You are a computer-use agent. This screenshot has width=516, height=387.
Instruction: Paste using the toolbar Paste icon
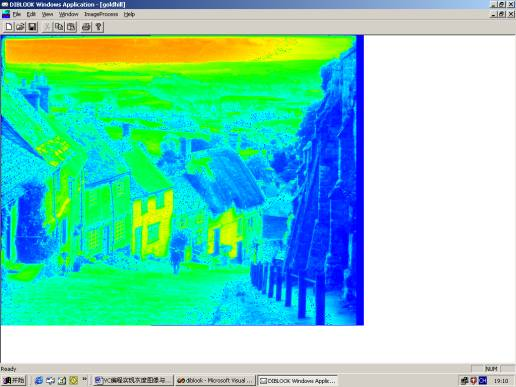tap(71, 27)
